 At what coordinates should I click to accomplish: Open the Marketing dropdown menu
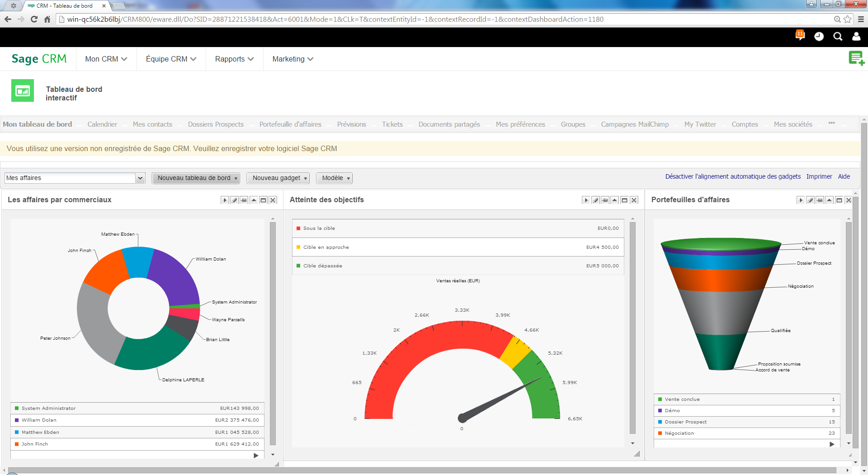click(293, 59)
